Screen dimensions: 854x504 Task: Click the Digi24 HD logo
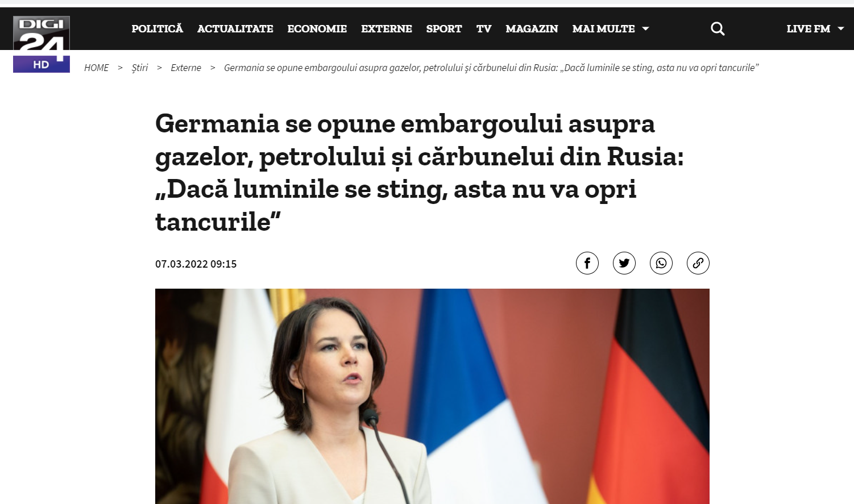[42, 44]
